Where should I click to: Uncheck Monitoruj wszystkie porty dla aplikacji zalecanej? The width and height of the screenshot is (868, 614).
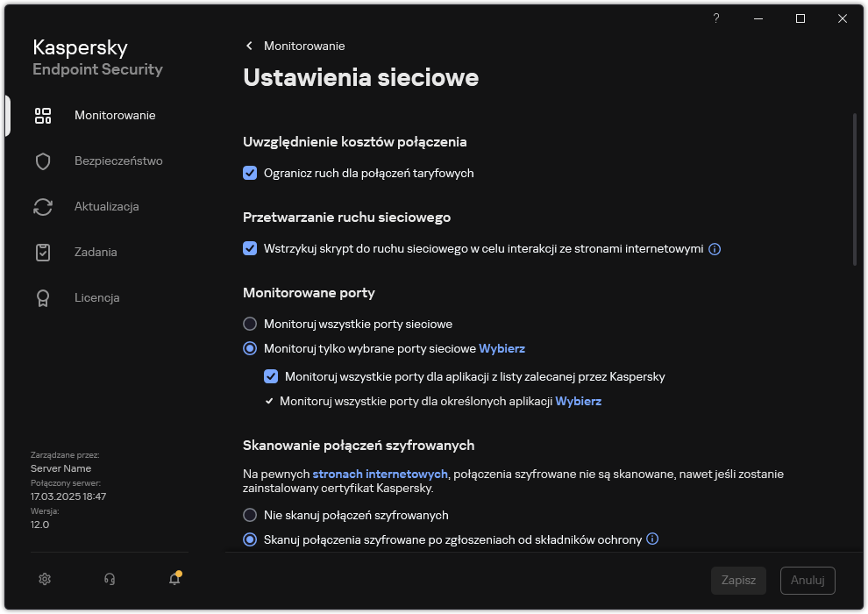[271, 376]
